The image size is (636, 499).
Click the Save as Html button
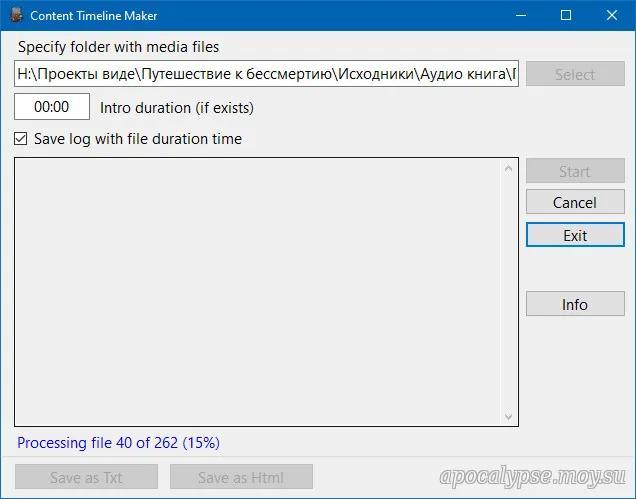[x=241, y=477]
